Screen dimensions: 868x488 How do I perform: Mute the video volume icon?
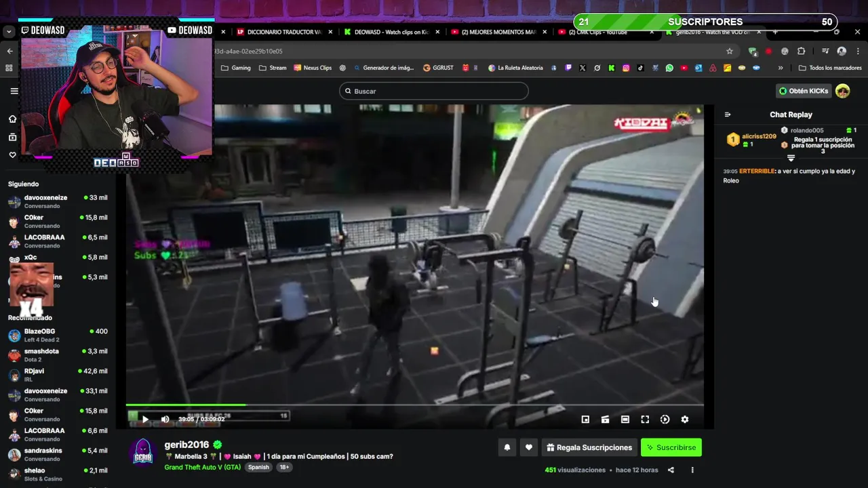pos(165,420)
